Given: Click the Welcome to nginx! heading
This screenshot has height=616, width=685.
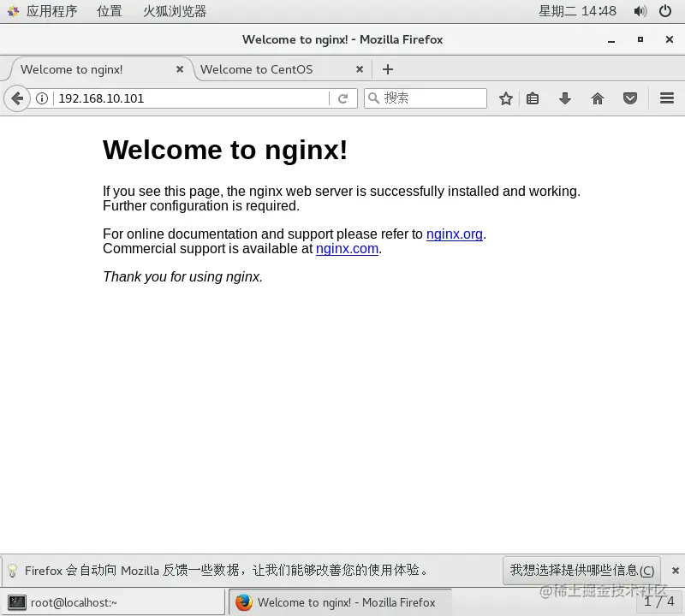Looking at the screenshot, I should pos(225,151).
